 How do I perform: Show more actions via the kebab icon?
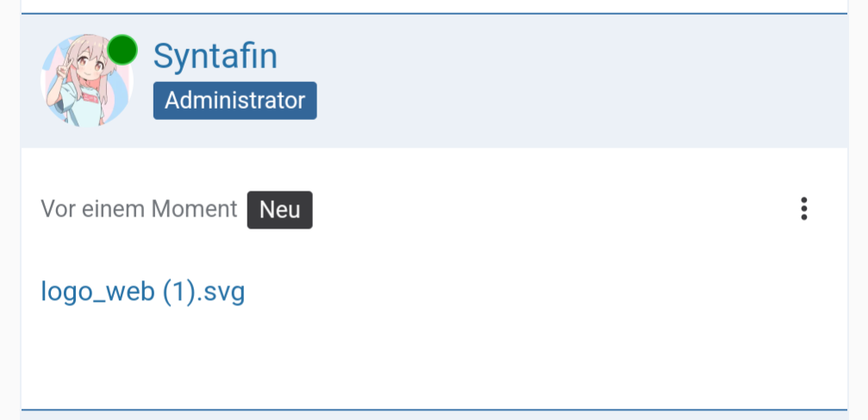tap(803, 209)
